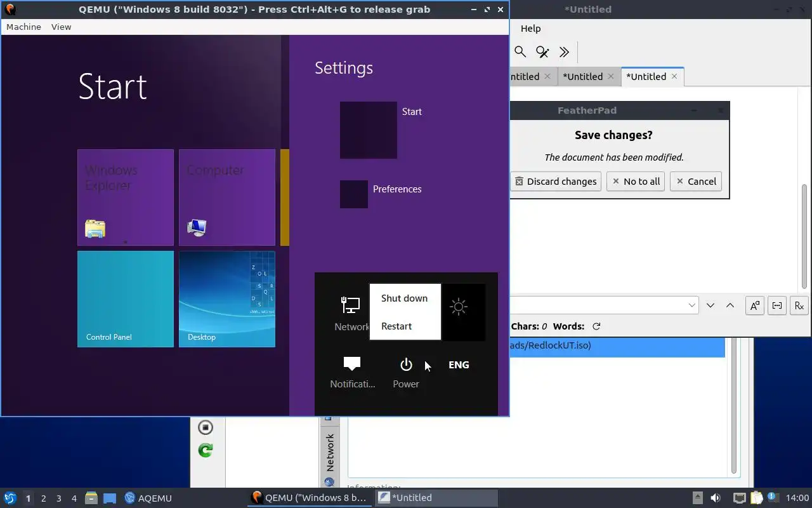Click the notification bubble tray icon

pos(773,498)
